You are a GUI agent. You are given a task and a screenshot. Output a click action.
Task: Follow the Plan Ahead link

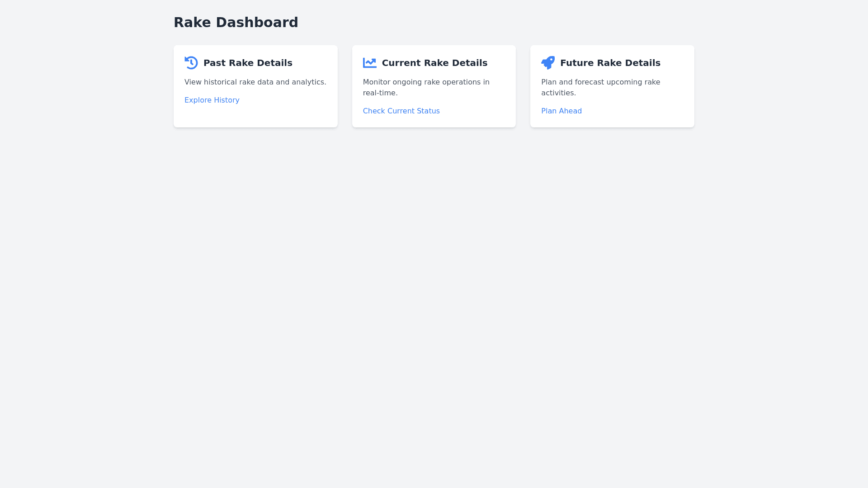(561, 111)
